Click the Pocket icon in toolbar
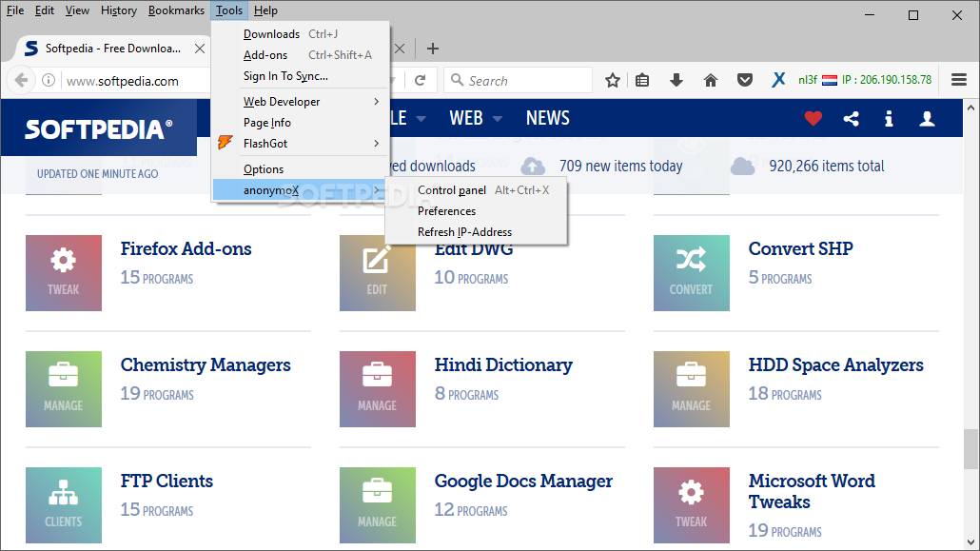The height and width of the screenshot is (551, 980). pyautogui.click(x=744, y=80)
